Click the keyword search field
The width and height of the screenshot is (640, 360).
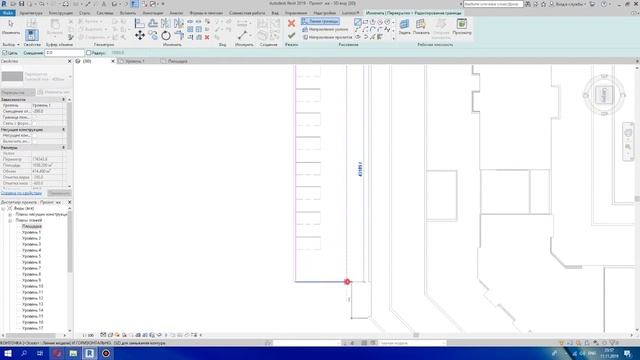pyautogui.click(x=493, y=4)
